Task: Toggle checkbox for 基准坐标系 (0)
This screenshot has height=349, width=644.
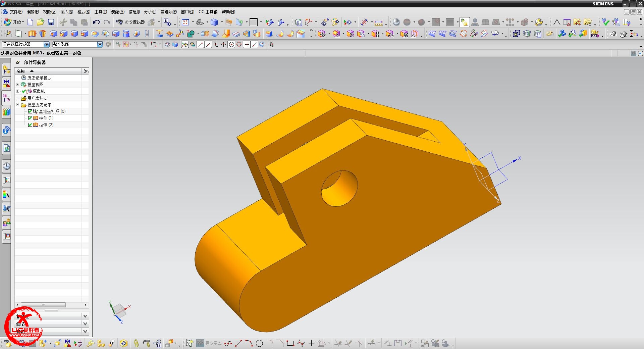Action: (x=30, y=111)
